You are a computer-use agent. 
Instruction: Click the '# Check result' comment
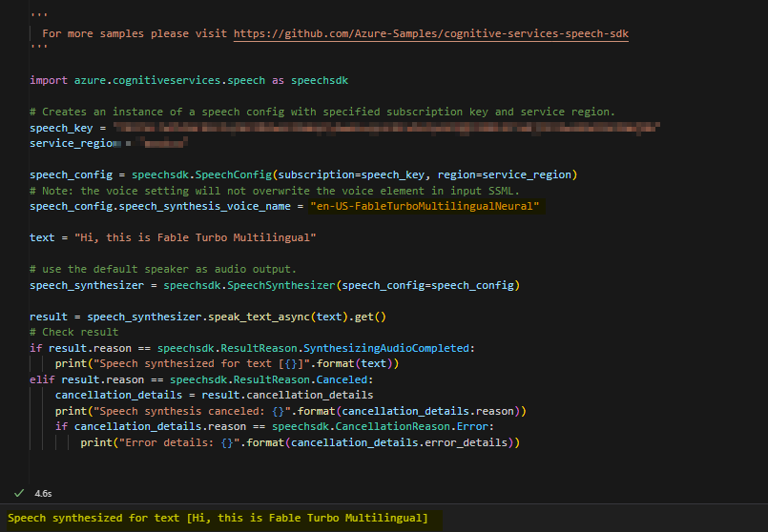click(x=74, y=333)
